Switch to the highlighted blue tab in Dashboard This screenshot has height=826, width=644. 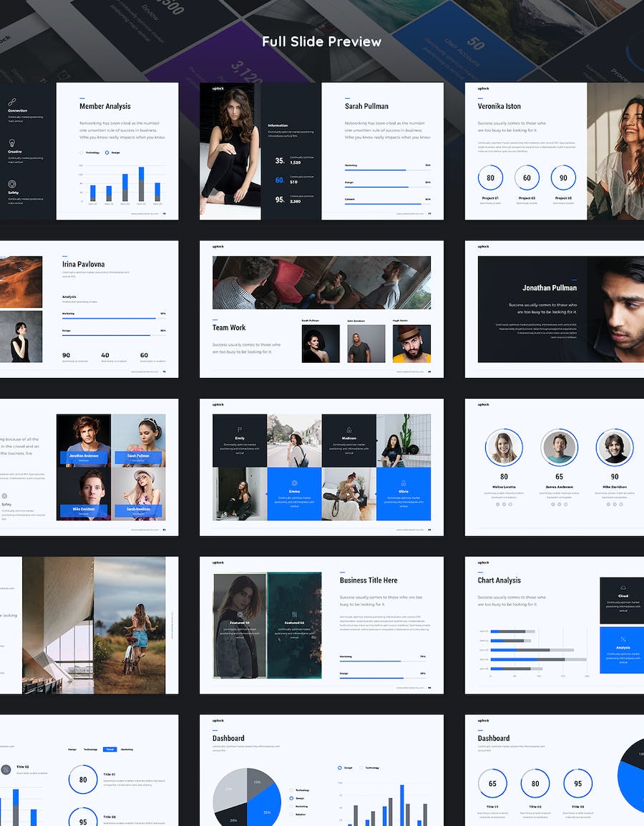(x=109, y=749)
